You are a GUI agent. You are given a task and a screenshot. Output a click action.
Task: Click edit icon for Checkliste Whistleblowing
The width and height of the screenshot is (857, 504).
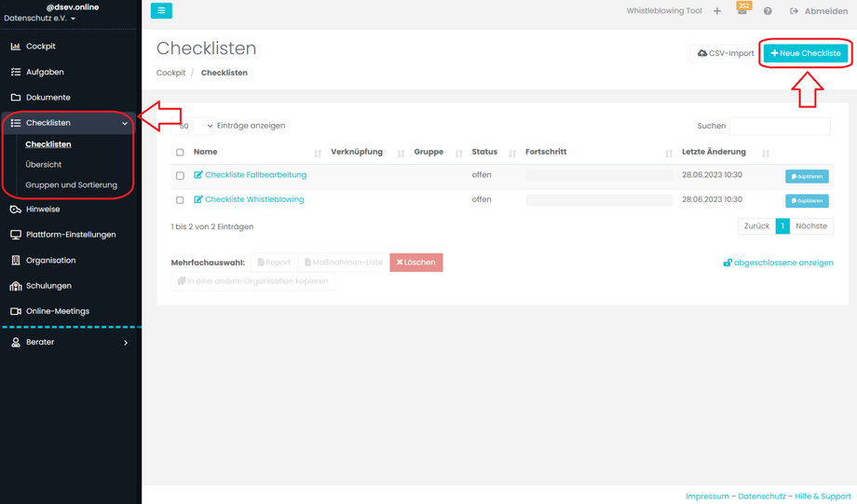click(x=198, y=199)
